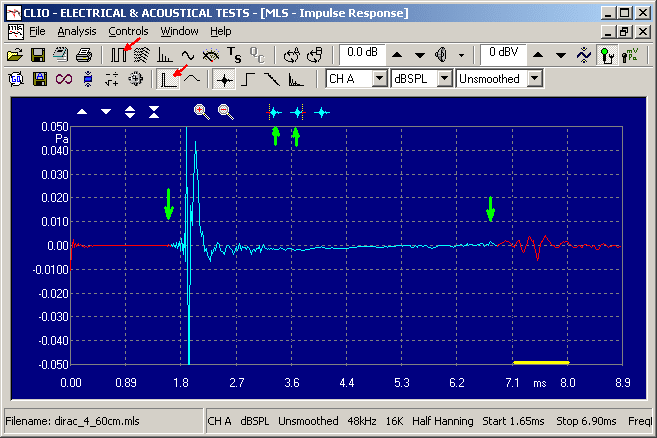Click the Ts thiele-small parameters icon
Viewport: 657px width, 438px height.
pyautogui.click(x=233, y=54)
